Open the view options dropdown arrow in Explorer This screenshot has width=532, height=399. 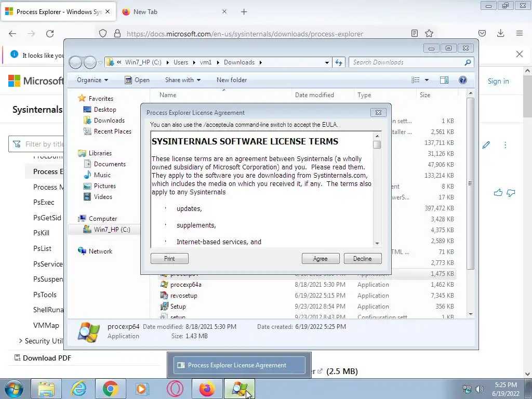(427, 80)
